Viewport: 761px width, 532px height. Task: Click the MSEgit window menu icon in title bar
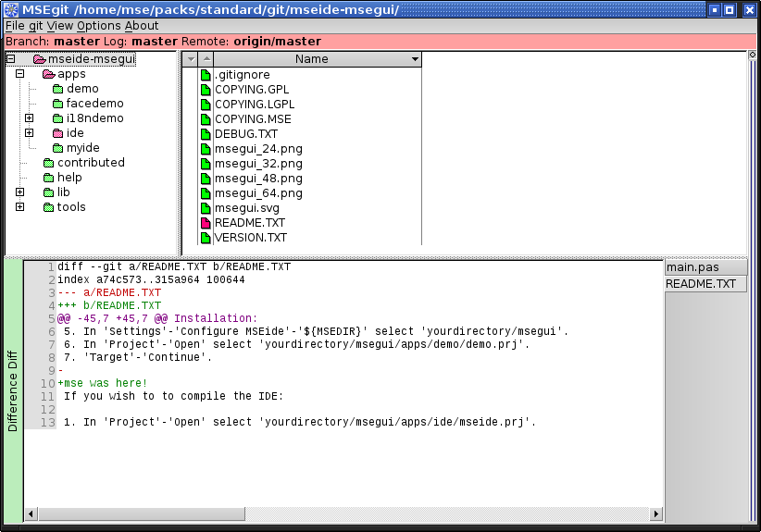coord(11,9)
